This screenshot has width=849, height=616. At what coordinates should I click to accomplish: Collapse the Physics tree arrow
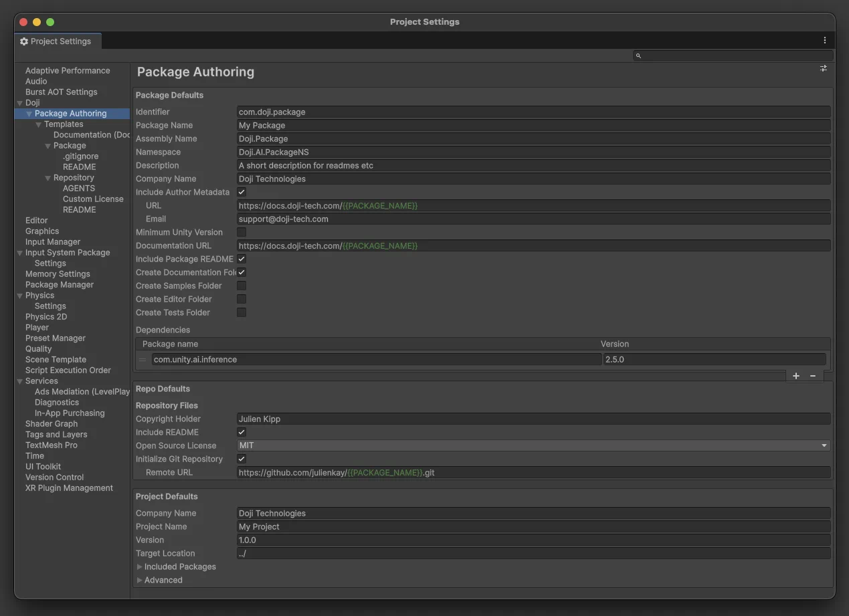tap(20, 296)
